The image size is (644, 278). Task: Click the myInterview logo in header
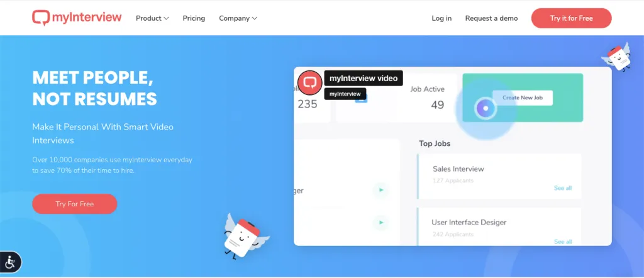(77, 18)
